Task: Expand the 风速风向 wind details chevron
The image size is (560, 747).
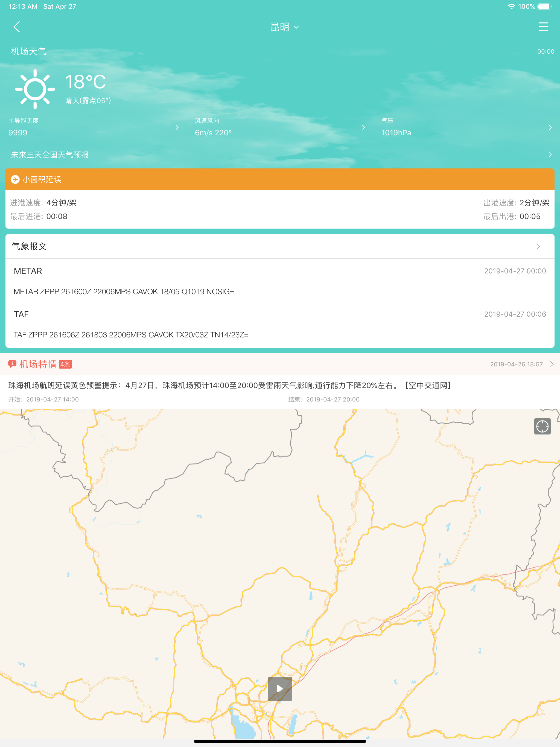Action: click(363, 127)
